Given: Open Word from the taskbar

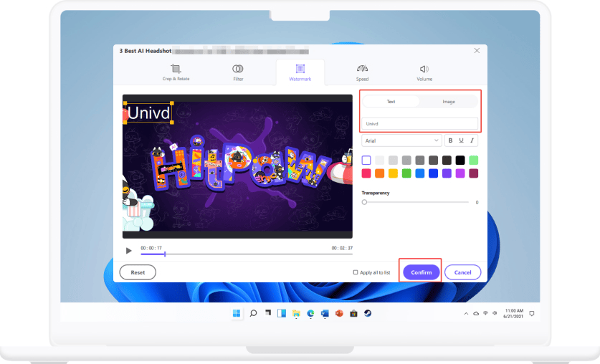Looking at the screenshot, I should pos(325,314).
